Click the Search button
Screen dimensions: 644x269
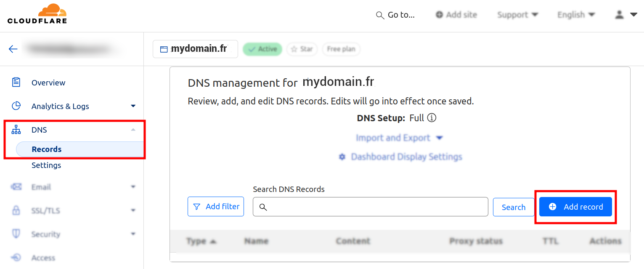(x=513, y=207)
